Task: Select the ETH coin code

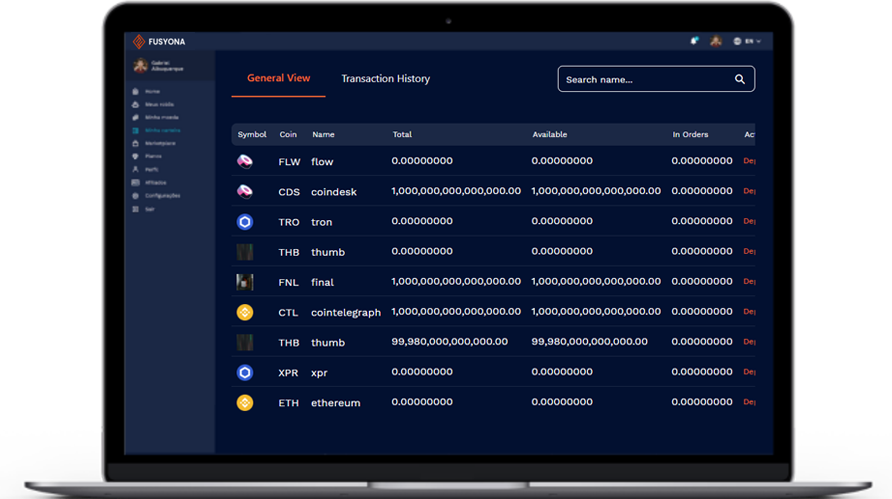Action: (x=288, y=403)
